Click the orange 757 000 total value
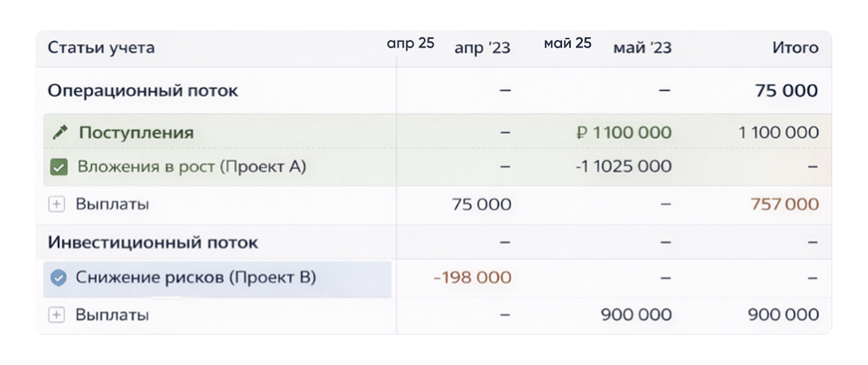Image resolution: width=868 pixels, height=365 pixels. coord(784,204)
